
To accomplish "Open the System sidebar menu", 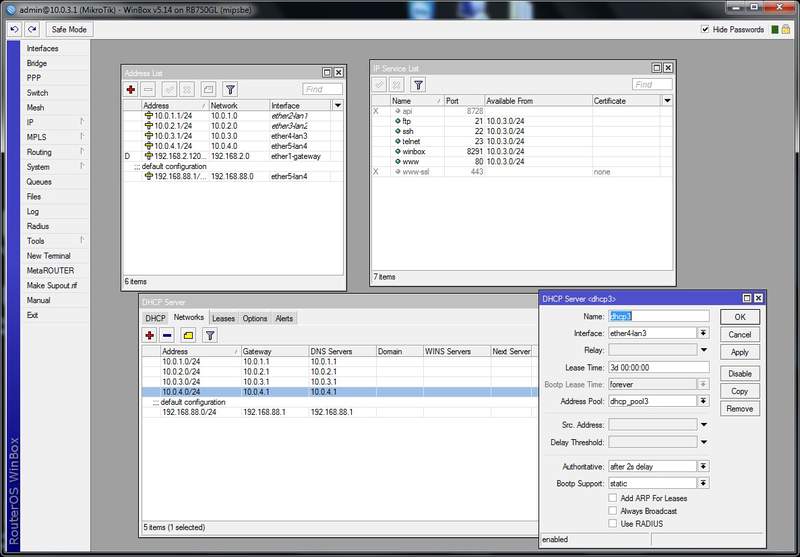I will (x=55, y=167).
